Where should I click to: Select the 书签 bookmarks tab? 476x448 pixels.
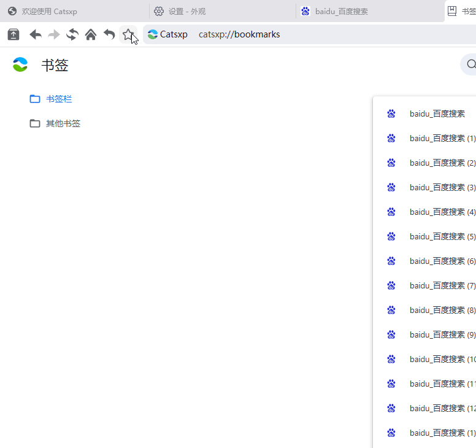pyautogui.click(x=461, y=11)
